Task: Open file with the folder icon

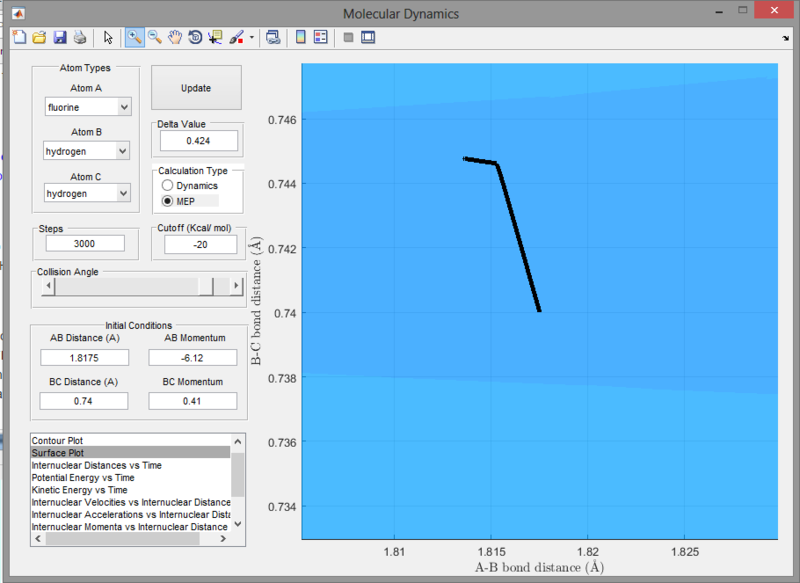Action: 39,37
